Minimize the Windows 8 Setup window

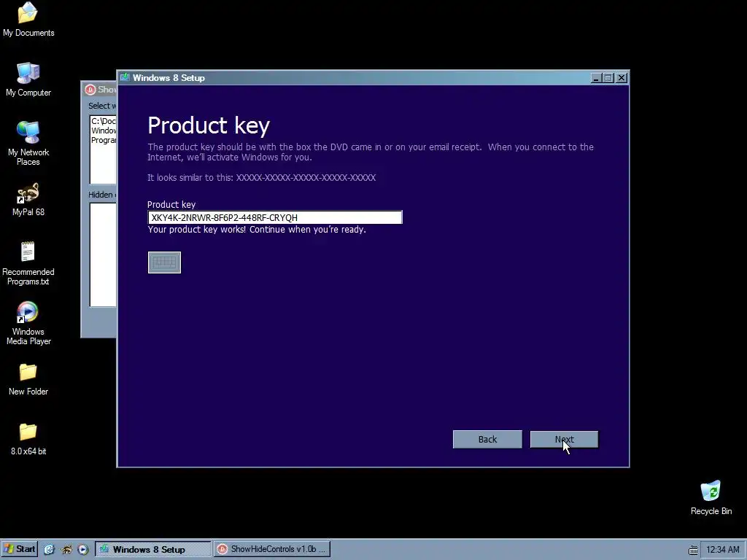pos(595,77)
